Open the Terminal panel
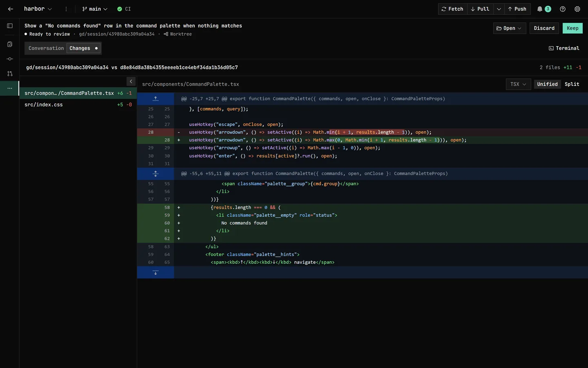Image resolution: width=588 pixels, height=368 pixels. coord(564,48)
